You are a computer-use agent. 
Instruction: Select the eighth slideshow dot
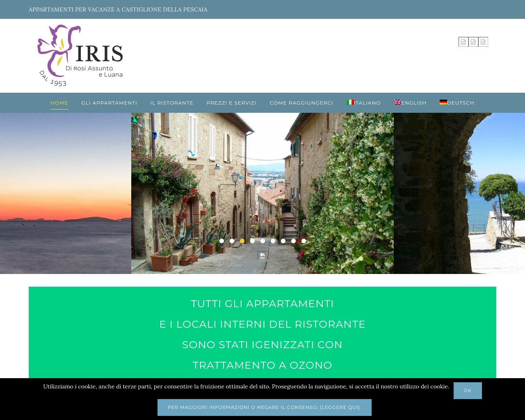pos(293,241)
